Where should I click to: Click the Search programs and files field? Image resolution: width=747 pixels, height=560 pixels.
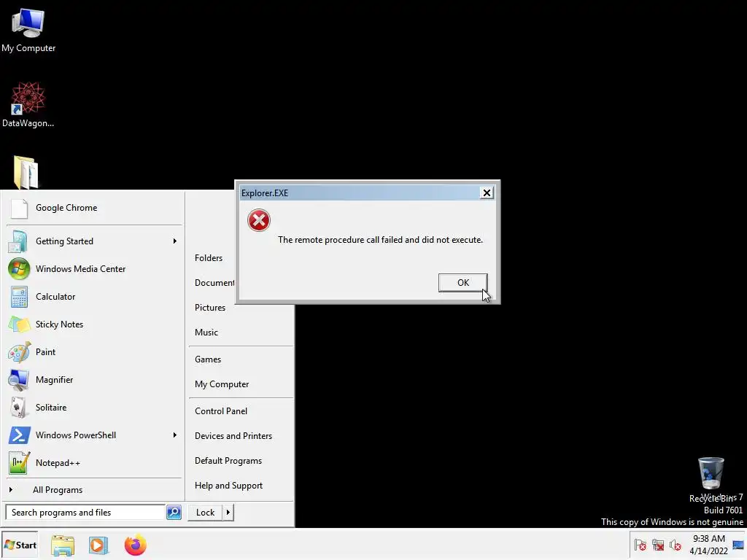click(85, 513)
